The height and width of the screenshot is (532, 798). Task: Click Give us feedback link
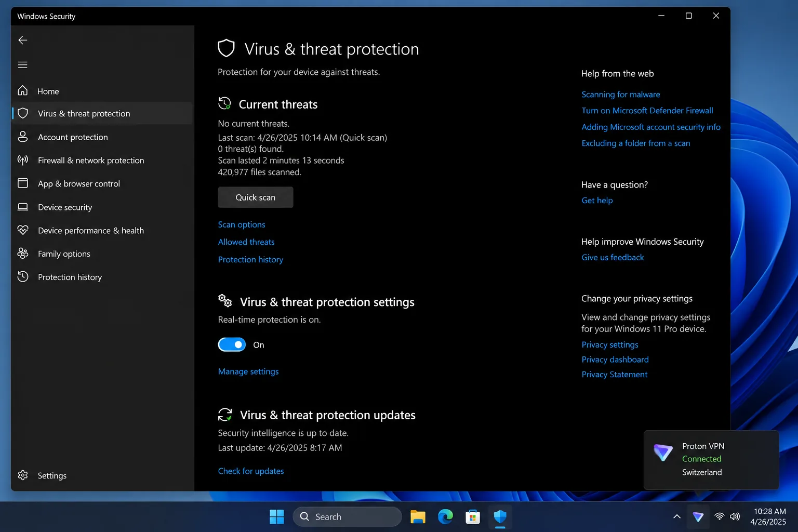(613, 258)
